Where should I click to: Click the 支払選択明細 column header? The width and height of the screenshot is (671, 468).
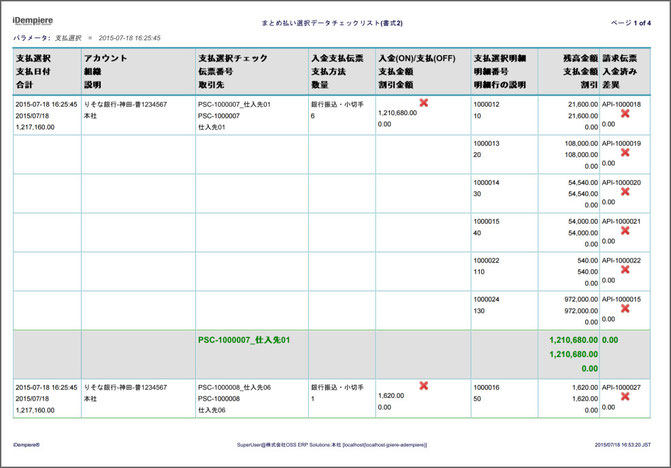[x=500, y=58]
